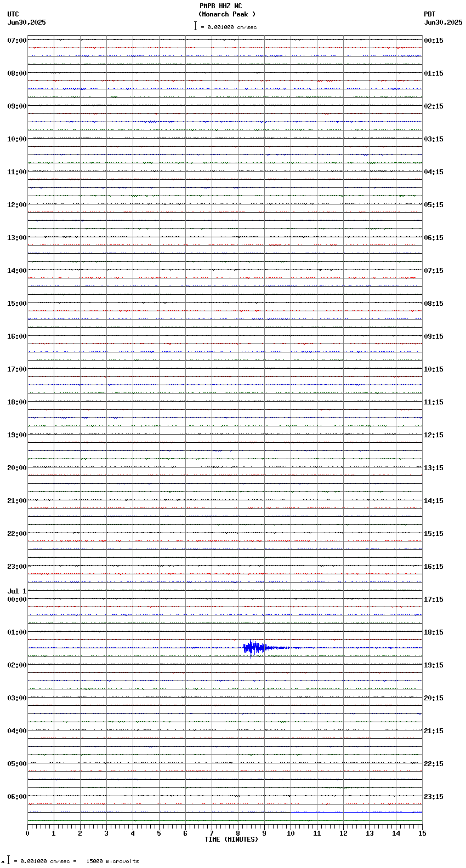Click the 00:00 UTC row label
Image resolution: width=466 pixels, height=868 pixels.
click(x=17, y=599)
